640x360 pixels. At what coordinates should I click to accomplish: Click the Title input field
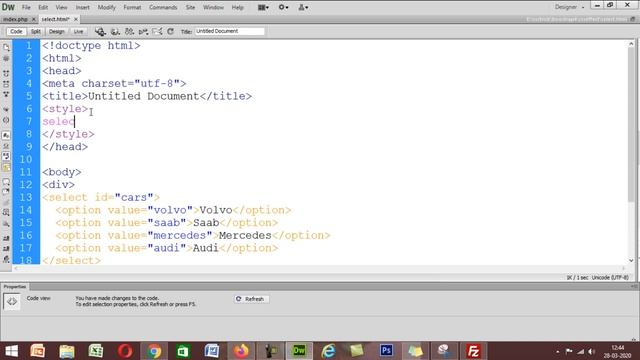229,31
